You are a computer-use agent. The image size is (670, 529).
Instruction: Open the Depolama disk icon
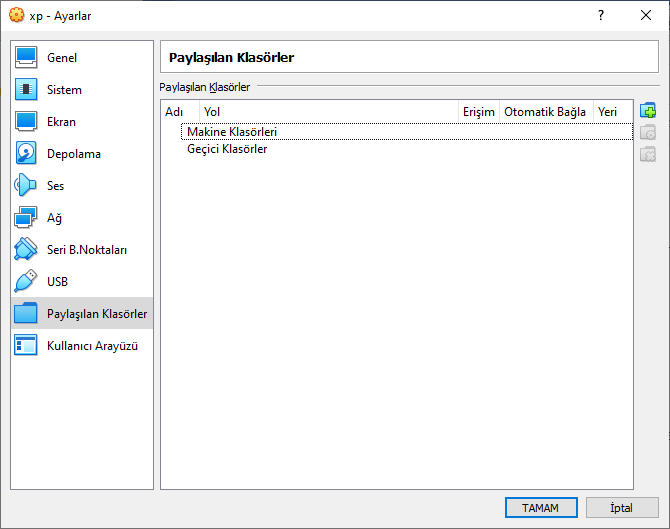click(26, 153)
